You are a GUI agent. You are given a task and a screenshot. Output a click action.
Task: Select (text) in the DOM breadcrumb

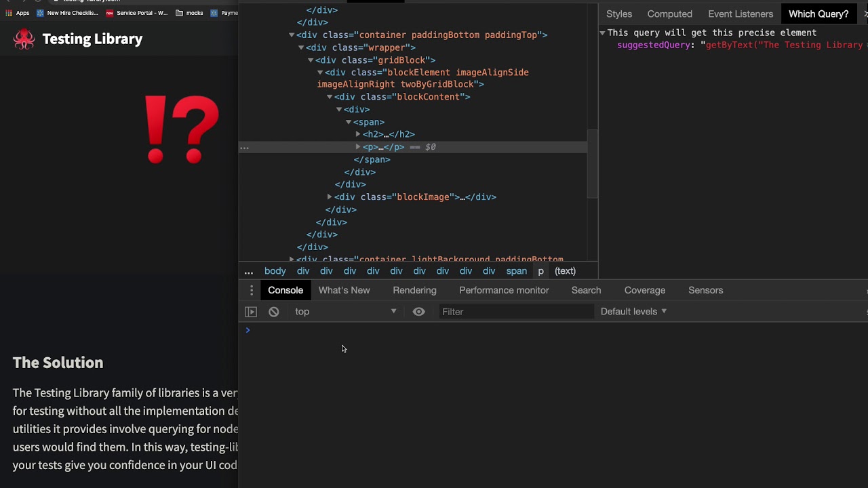pos(565,271)
